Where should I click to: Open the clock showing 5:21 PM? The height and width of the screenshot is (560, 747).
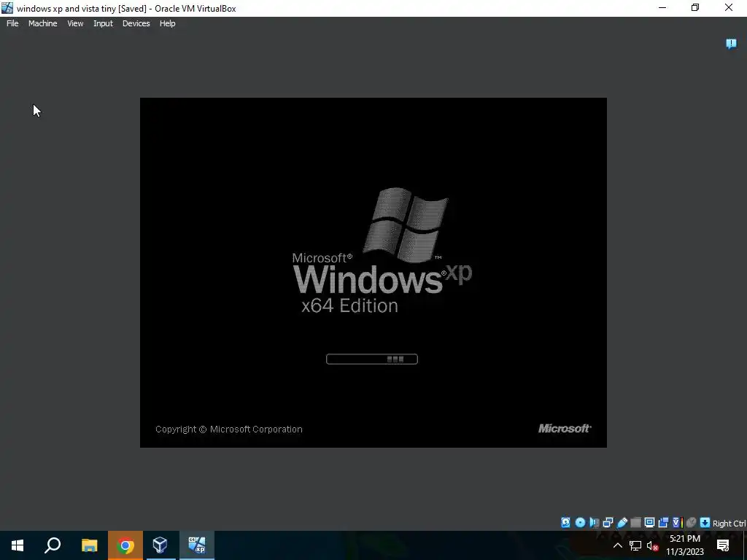coord(685,545)
